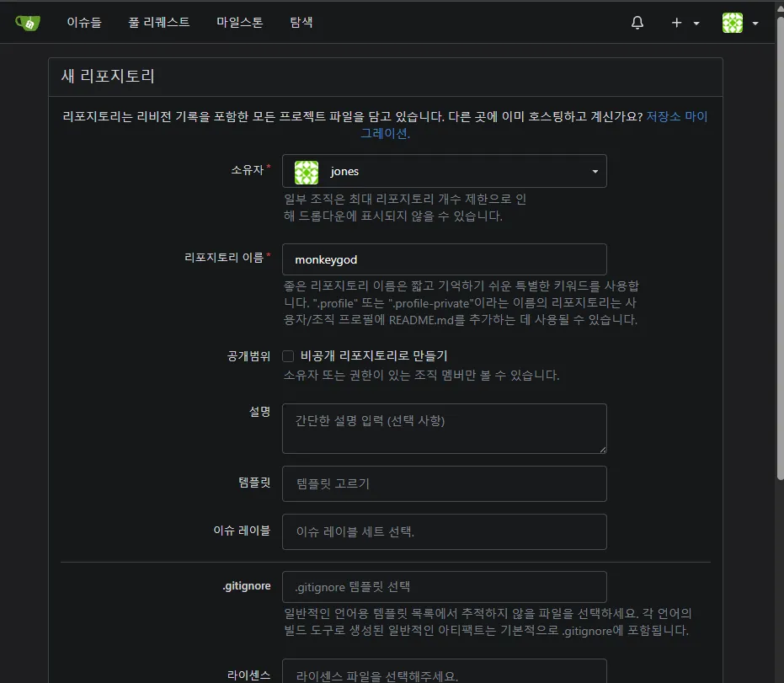Click the user avatar in navbar

tap(732, 23)
